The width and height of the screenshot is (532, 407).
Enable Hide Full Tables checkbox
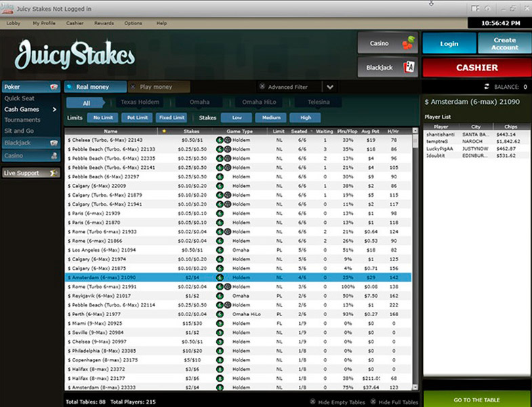373,402
